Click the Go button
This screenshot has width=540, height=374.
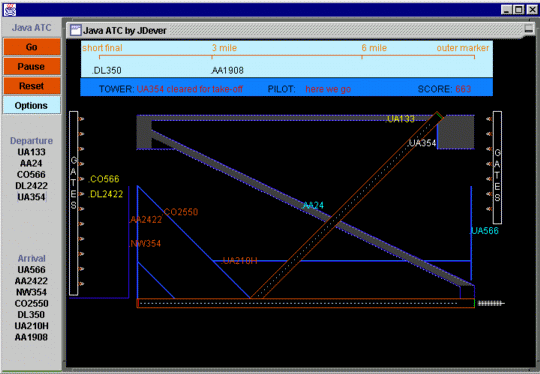click(x=32, y=47)
